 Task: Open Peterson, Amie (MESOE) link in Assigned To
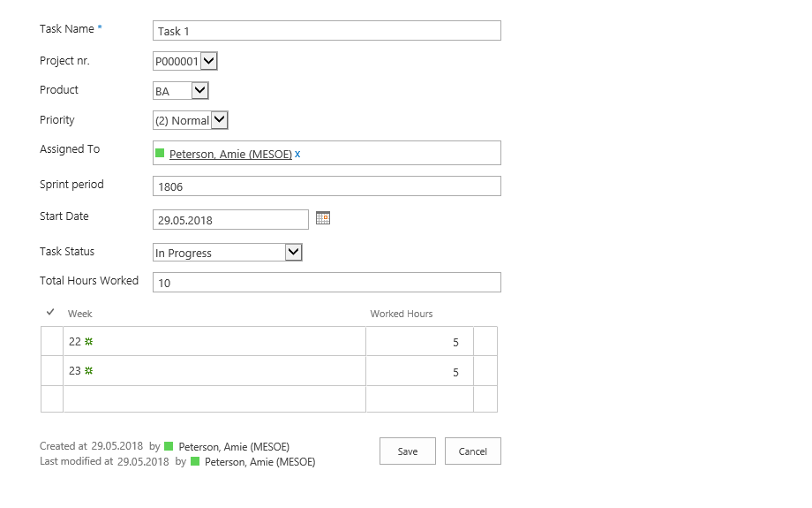(230, 155)
